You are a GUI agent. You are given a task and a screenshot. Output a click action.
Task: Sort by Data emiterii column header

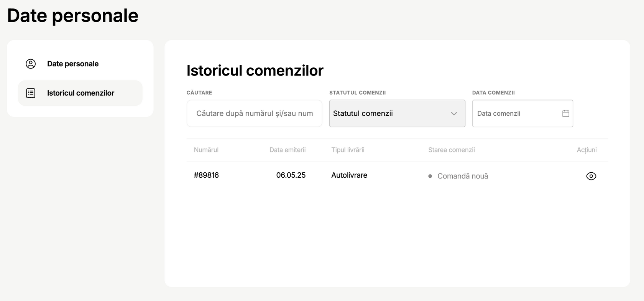(x=287, y=150)
